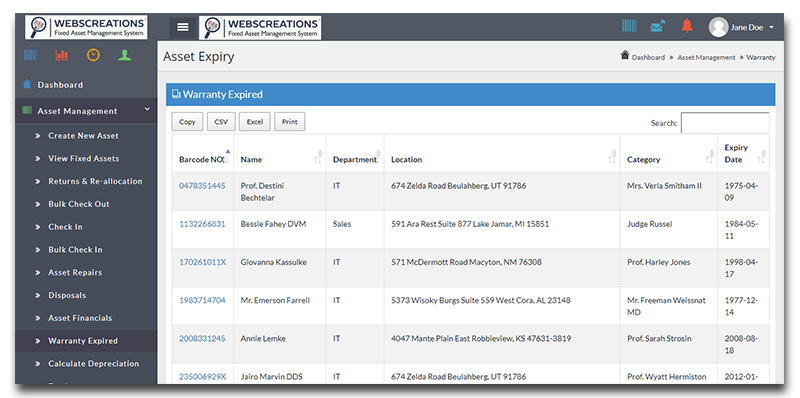This screenshot has height=398, width=800.
Task: Open Dashboard in the sidebar
Action: pyautogui.click(x=60, y=85)
